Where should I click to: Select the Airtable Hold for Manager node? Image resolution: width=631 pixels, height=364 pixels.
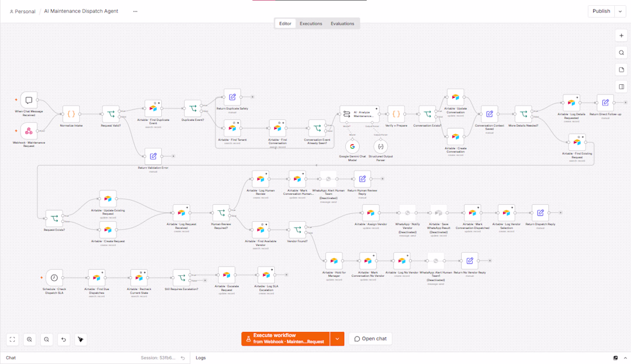point(334,261)
